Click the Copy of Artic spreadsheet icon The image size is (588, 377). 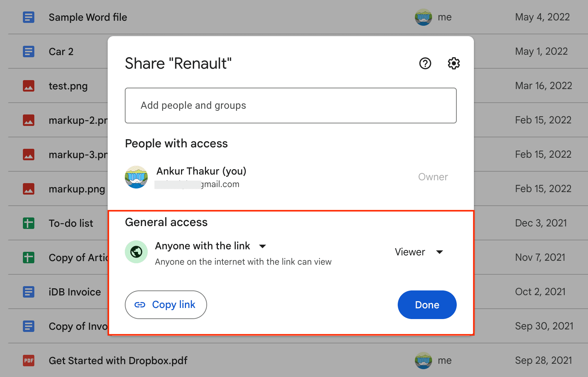[x=29, y=258]
